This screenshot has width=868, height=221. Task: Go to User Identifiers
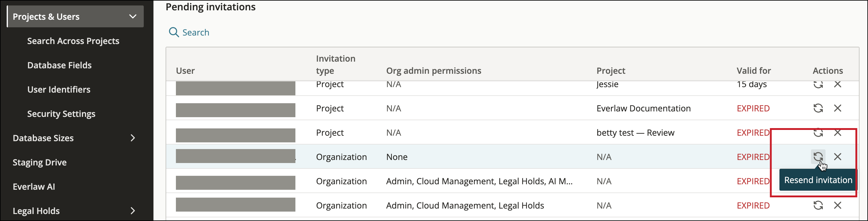[x=59, y=90]
